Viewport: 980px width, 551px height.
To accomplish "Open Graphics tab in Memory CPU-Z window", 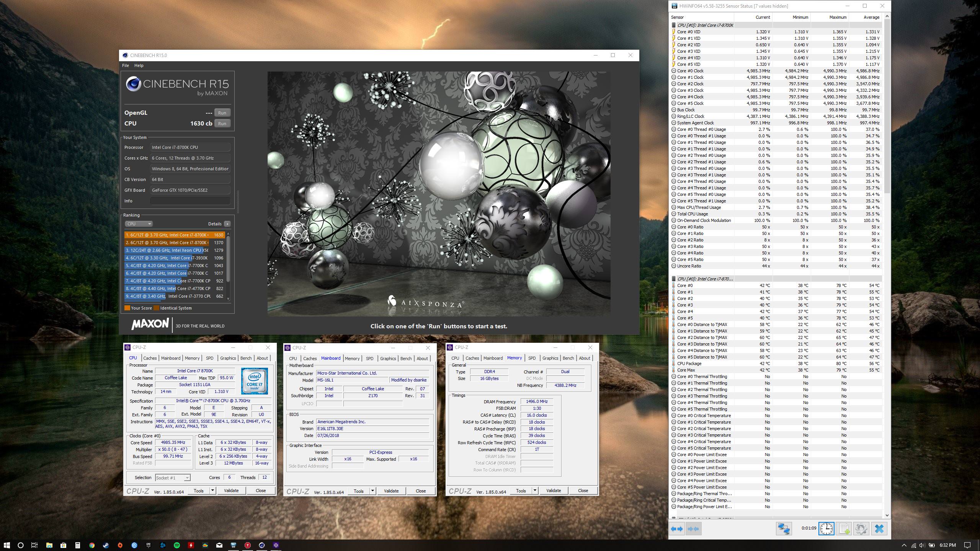I will [550, 358].
